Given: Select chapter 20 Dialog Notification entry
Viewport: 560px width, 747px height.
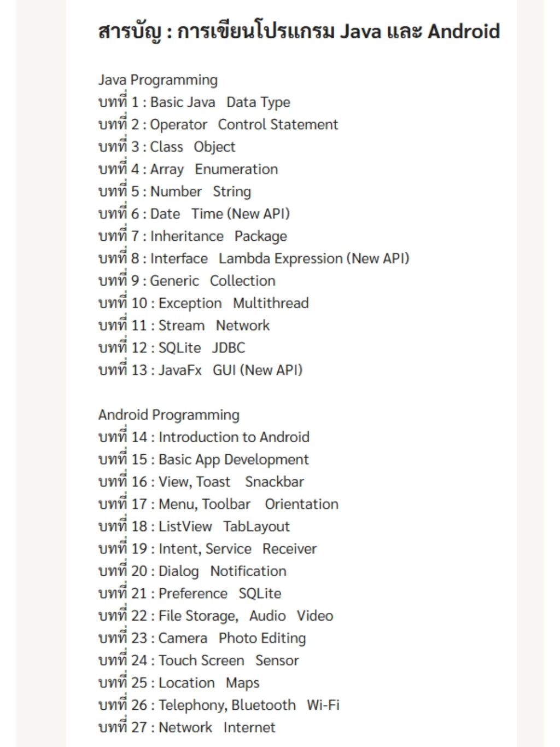Looking at the screenshot, I should 192,571.
